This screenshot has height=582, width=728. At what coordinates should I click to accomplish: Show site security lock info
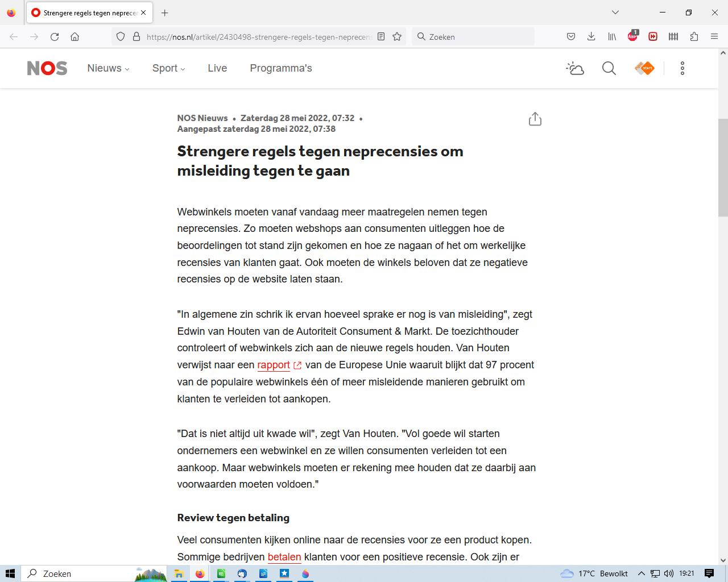(136, 36)
